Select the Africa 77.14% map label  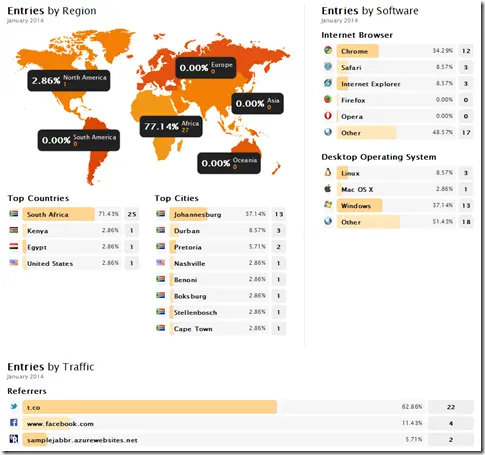click(x=171, y=126)
